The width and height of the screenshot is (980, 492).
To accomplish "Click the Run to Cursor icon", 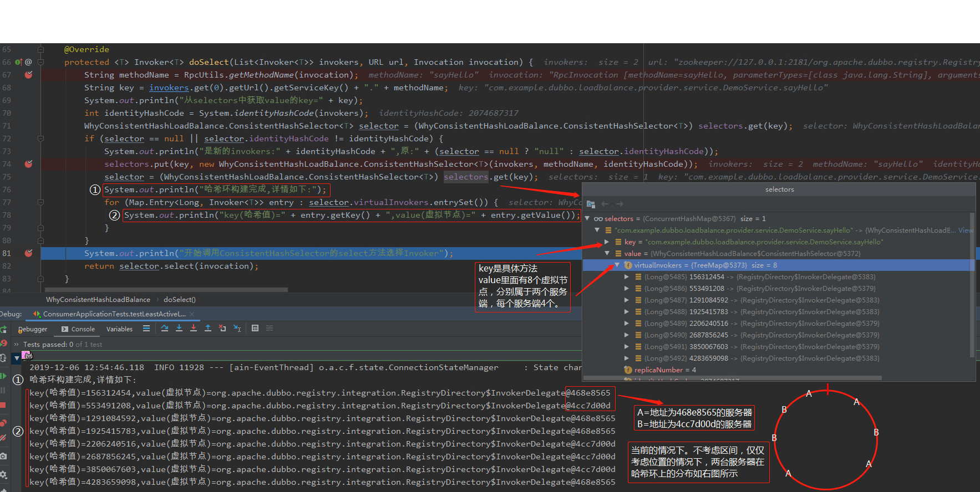I will click(x=237, y=329).
